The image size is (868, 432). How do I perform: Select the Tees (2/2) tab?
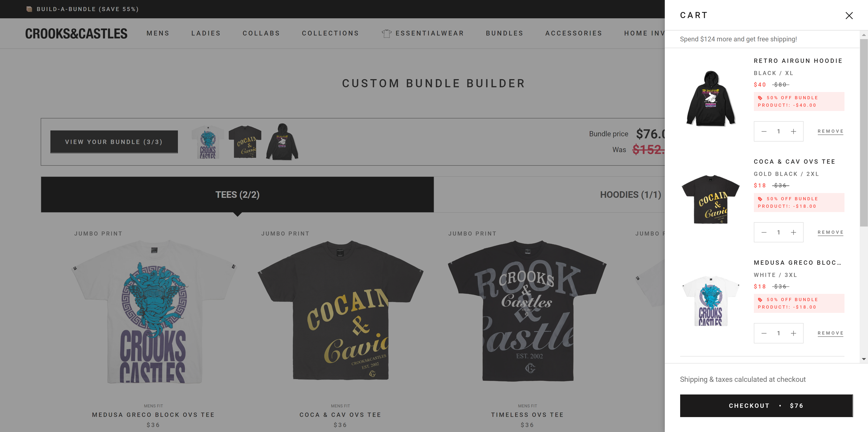(x=237, y=195)
